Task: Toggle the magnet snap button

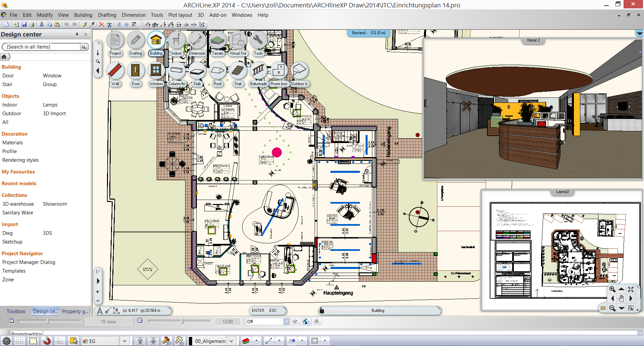Action: point(47,341)
